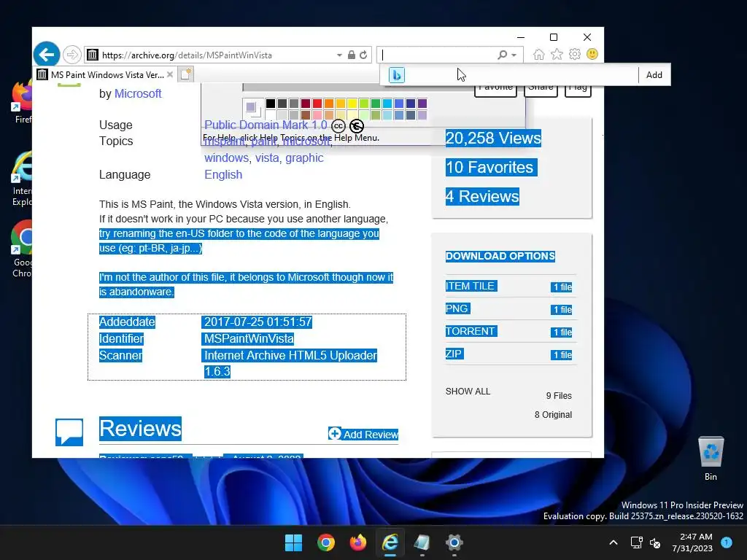Viewport: 747px width, 560px height.
Task: Click the 8 Original link
Action: tap(553, 415)
